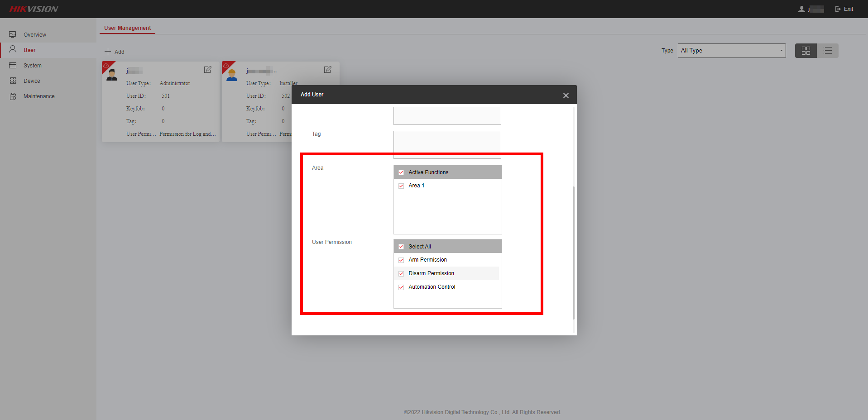
Task: Open the Device grid icon in sidebar
Action: click(13, 81)
